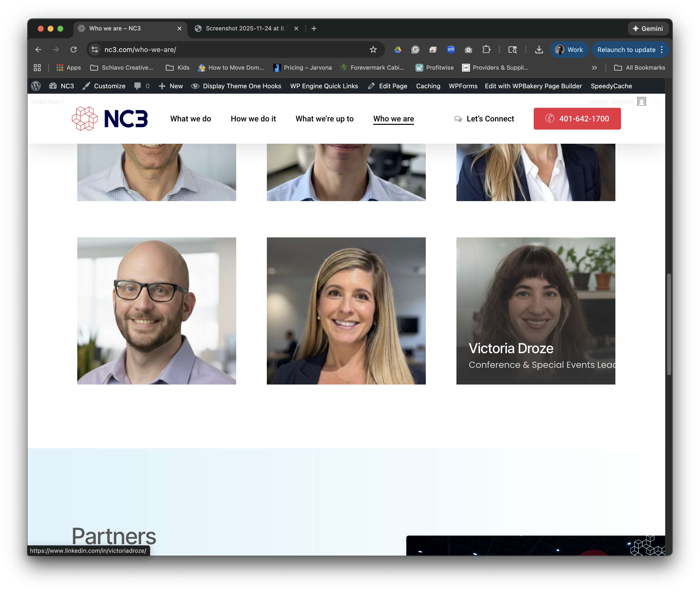Open the What we do menu
The width and height of the screenshot is (700, 592).
(190, 119)
